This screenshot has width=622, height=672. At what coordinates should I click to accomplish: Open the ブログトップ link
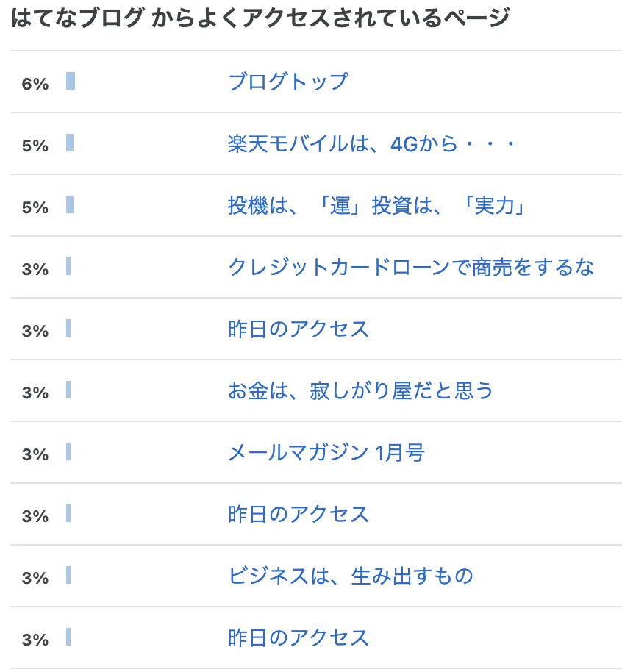288,82
